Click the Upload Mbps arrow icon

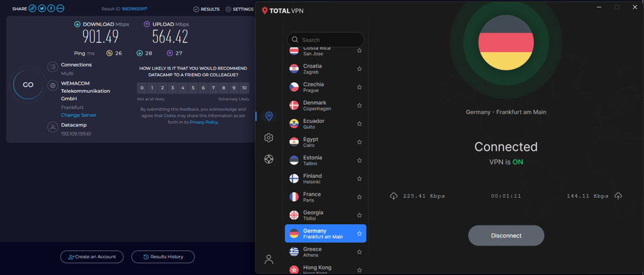147,24
